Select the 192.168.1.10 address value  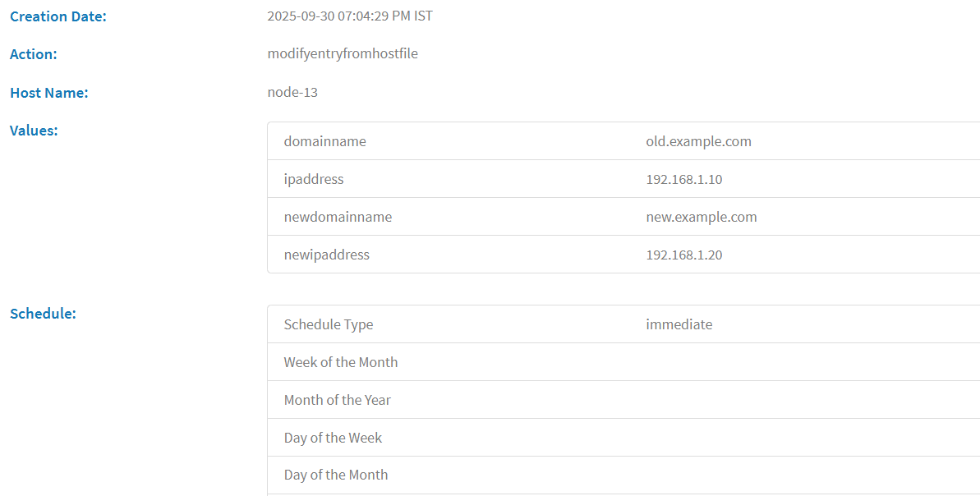click(684, 179)
